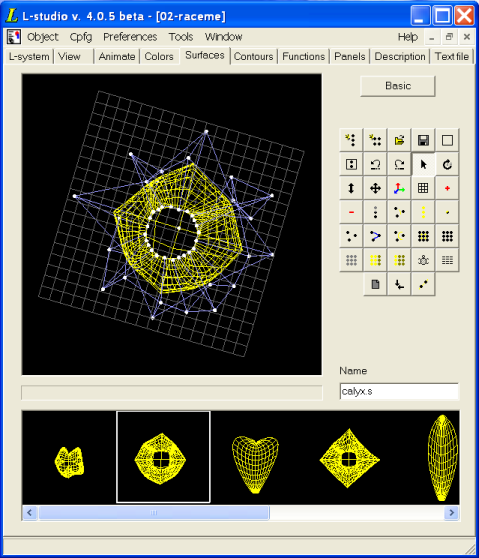This screenshot has height=558, width=479.
Task: Click the bent arrows icon in bottom row
Action: tap(399, 284)
